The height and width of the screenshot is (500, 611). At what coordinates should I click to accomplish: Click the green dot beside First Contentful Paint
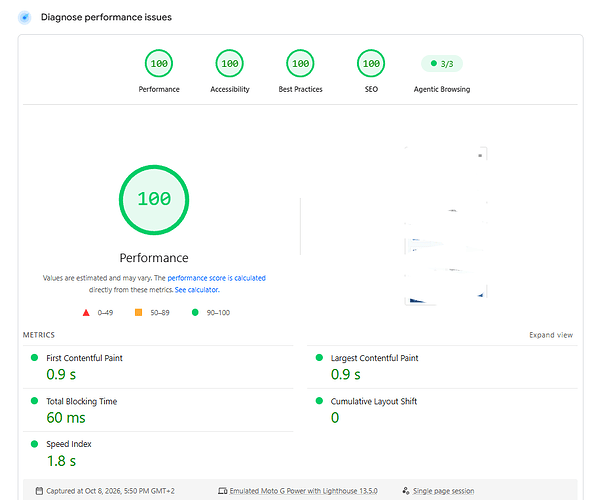[x=34, y=358]
